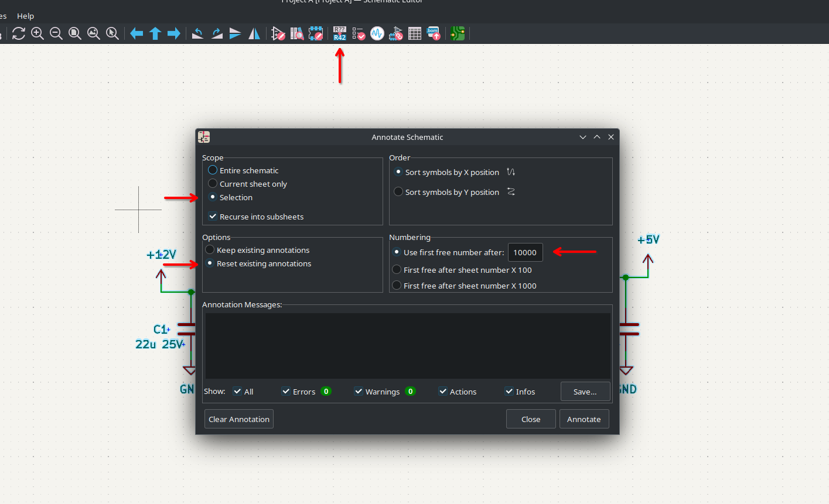829x504 pixels.
Task: Click the Save... messages button
Action: [x=585, y=392]
